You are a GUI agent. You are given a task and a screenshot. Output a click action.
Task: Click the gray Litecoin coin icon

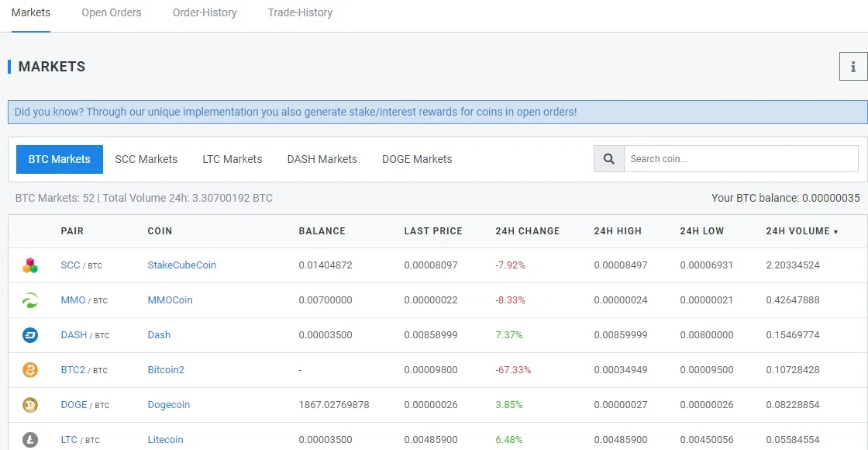click(x=30, y=440)
